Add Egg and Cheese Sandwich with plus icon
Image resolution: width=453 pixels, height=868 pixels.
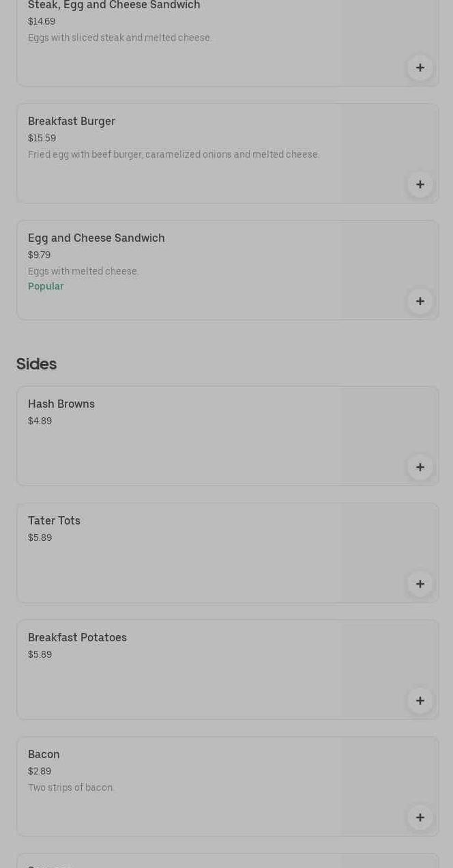[x=420, y=301]
